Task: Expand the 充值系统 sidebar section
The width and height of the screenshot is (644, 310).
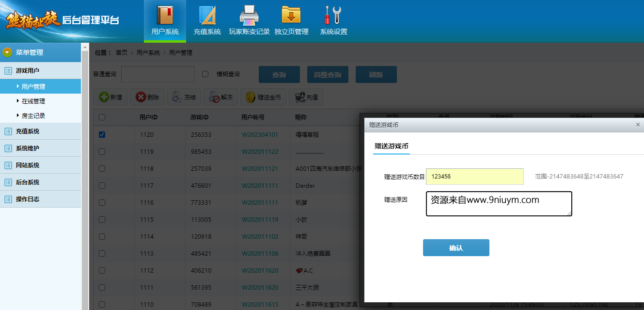Action: tap(28, 131)
